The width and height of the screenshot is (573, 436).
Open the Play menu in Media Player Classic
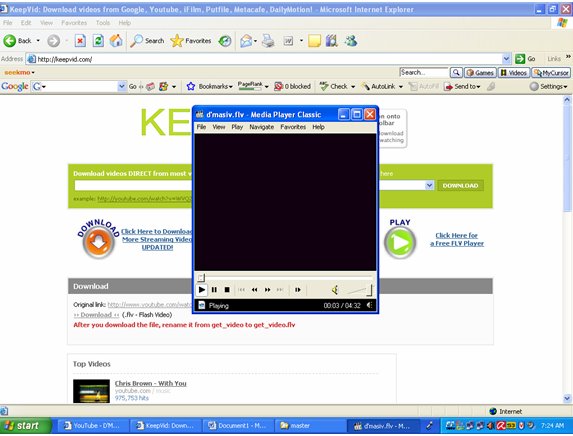(x=237, y=127)
